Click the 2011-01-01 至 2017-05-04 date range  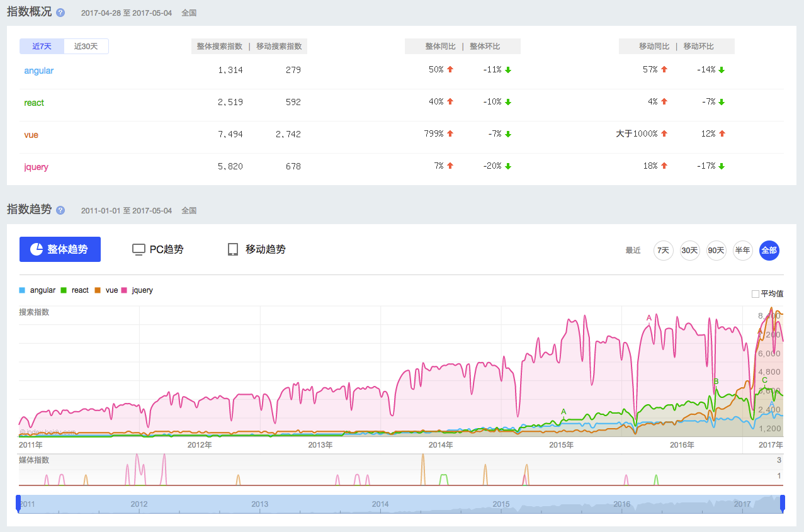[127, 211]
